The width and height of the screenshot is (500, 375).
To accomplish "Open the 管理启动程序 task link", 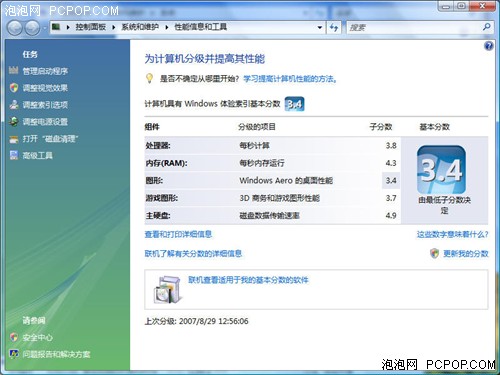I will click(x=45, y=71).
